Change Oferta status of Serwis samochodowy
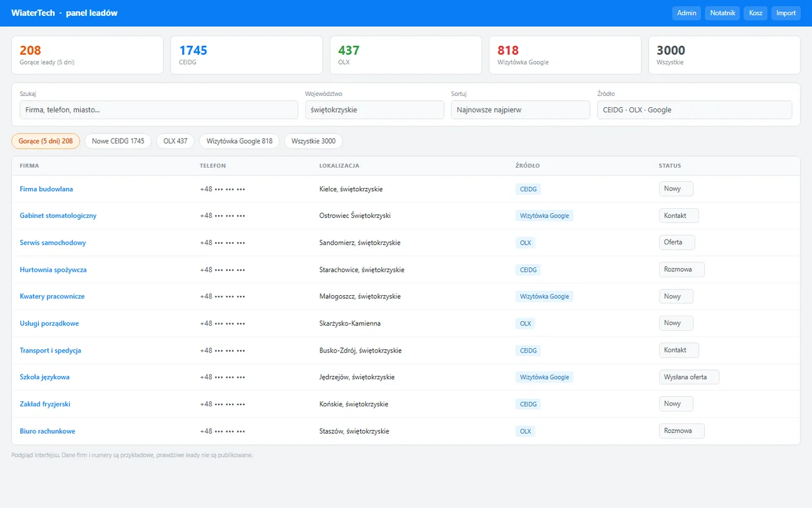Viewport: 812px width, 508px height. [x=677, y=242]
